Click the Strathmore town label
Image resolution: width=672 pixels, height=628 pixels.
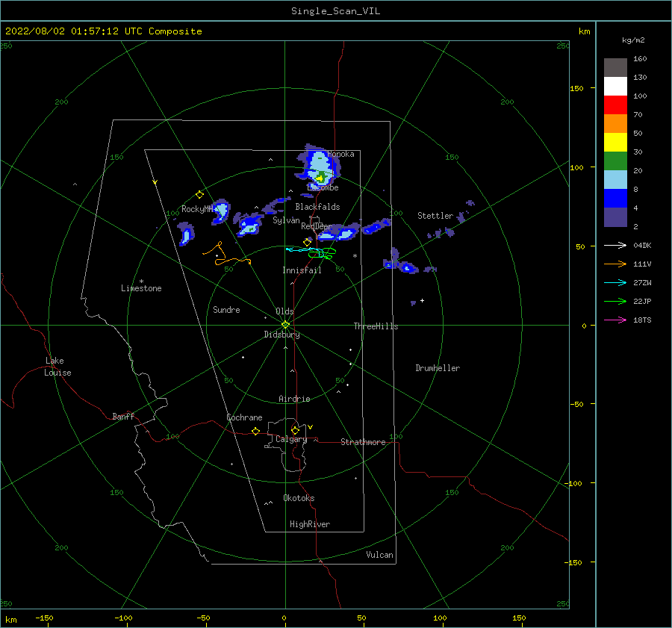(x=363, y=442)
